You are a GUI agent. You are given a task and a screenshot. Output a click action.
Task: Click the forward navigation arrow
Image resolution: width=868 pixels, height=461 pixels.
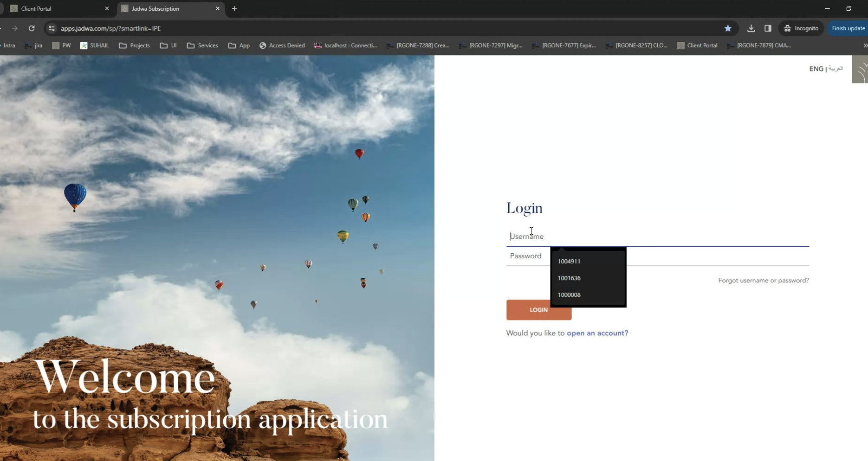[15, 28]
